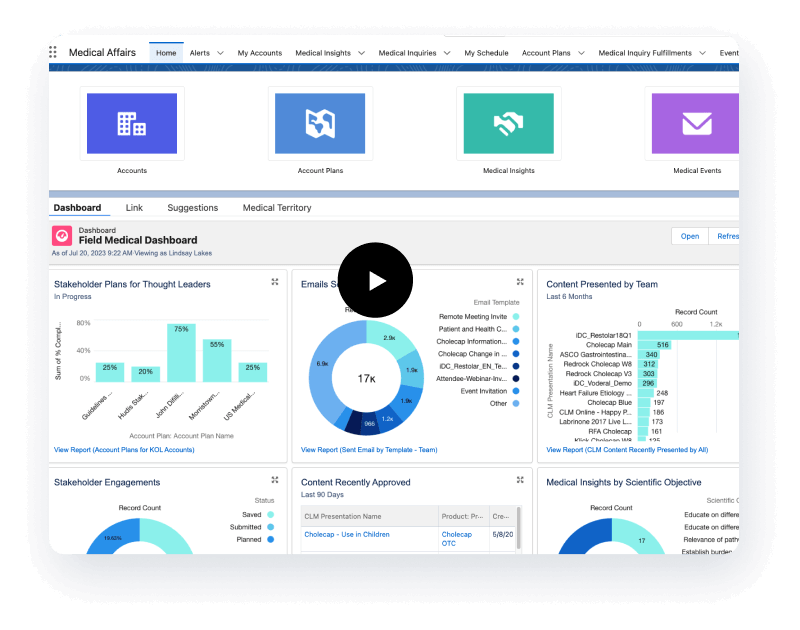Open the app launcher grid icon
800x630 pixels.
click(57, 53)
